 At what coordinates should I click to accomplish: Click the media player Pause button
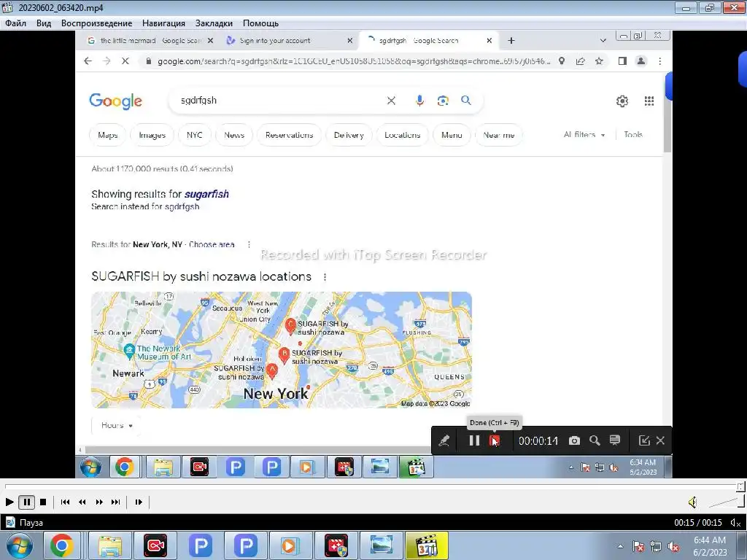27,502
